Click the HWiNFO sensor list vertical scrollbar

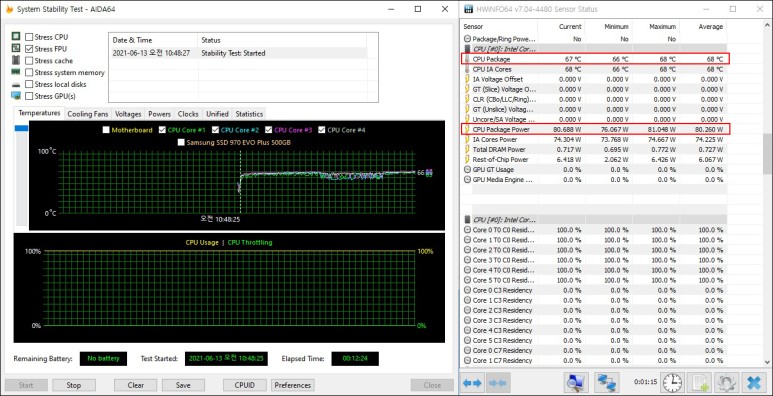pyautogui.click(x=767, y=153)
